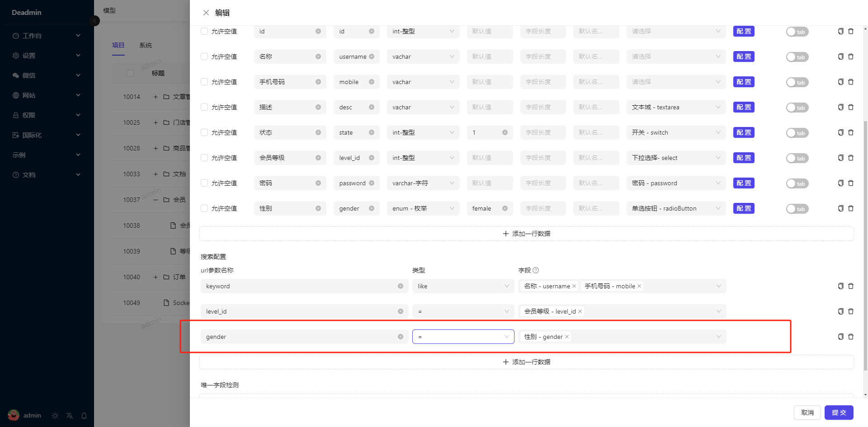The width and height of the screenshot is (868, 427).
Task: Add a row to search configuration
Action: click(526, 362)
